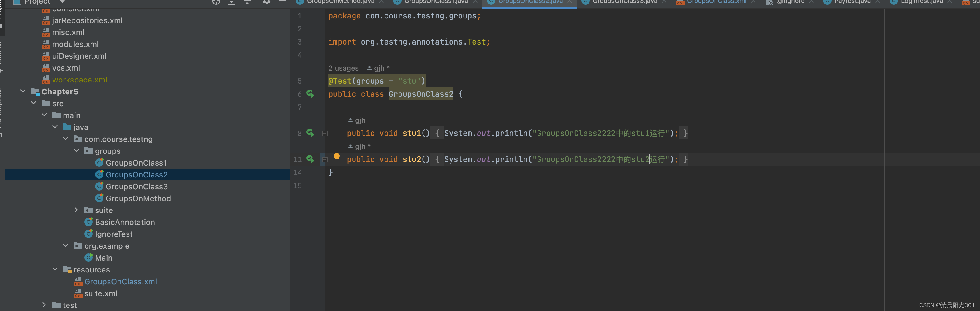Click the run gutter icon on the stu2 method line
Viewport: 980px width, 311px height.
pos(310,159)
